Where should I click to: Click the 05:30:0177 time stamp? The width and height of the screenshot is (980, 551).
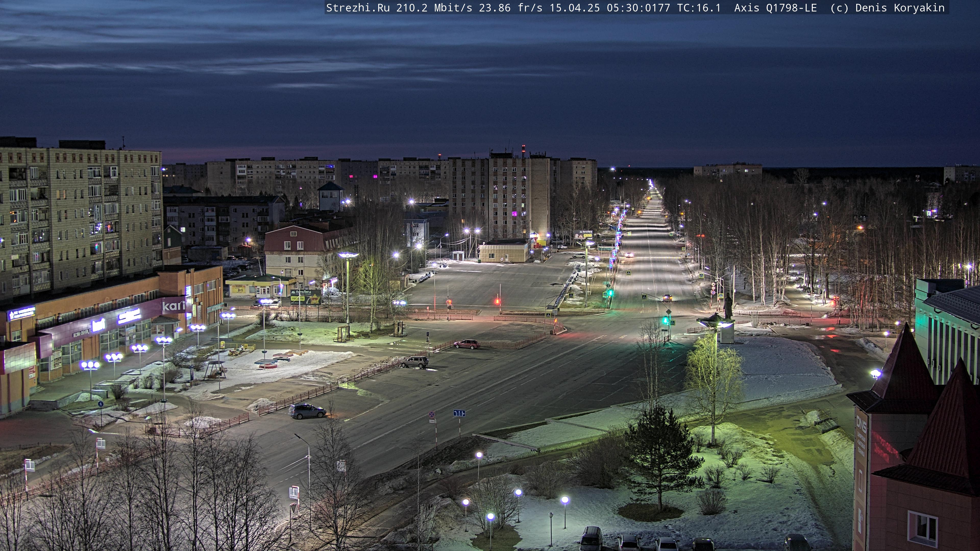coord(638,8)
